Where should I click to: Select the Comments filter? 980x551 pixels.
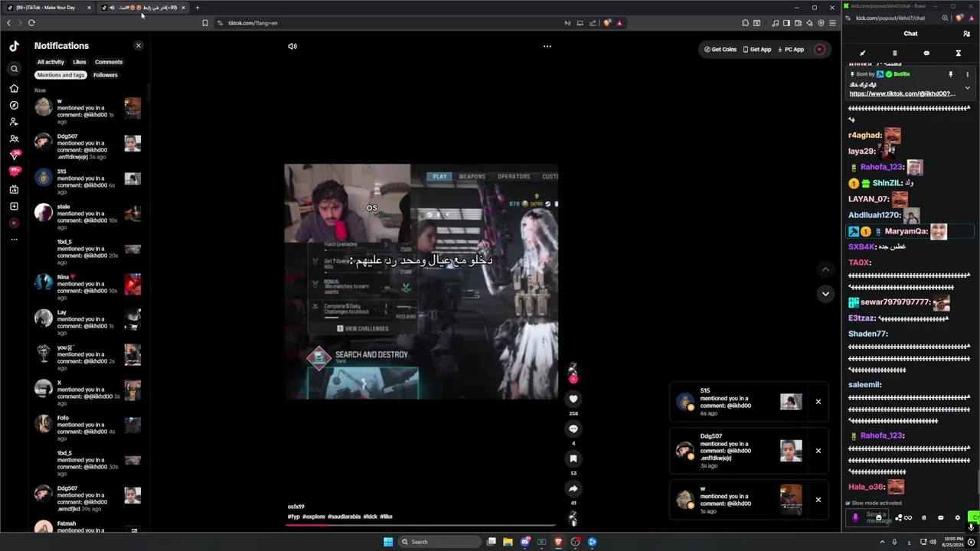click(109, 62)
